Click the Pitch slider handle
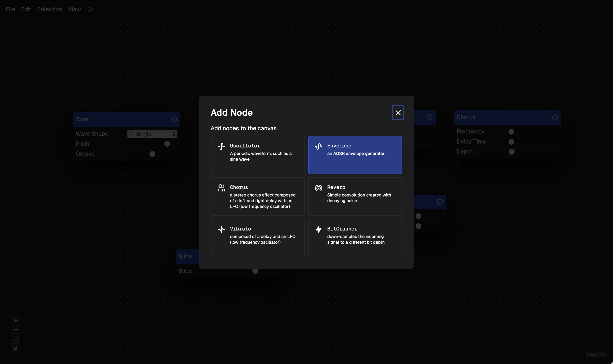 coord(167,144)
